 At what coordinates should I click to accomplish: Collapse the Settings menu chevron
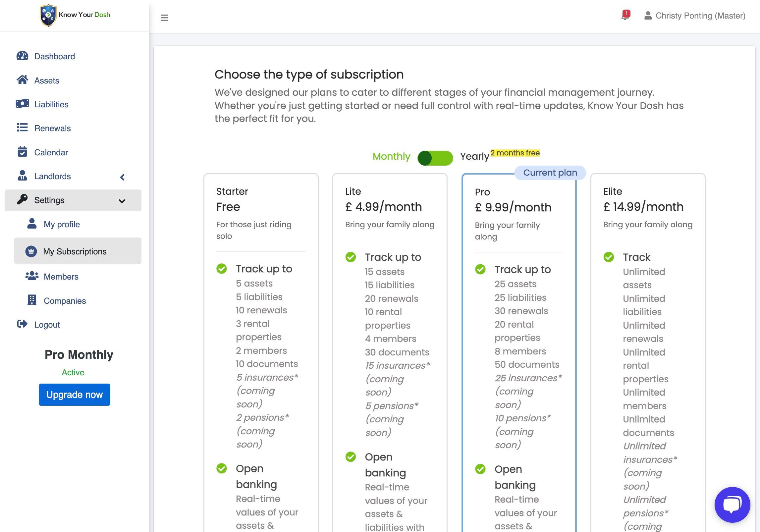(122, 201)
